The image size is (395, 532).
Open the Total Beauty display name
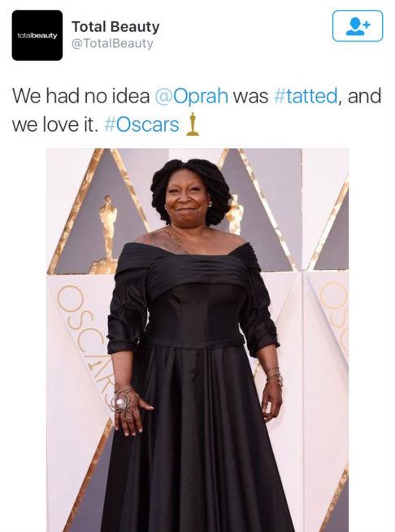(x=115, y=27)
